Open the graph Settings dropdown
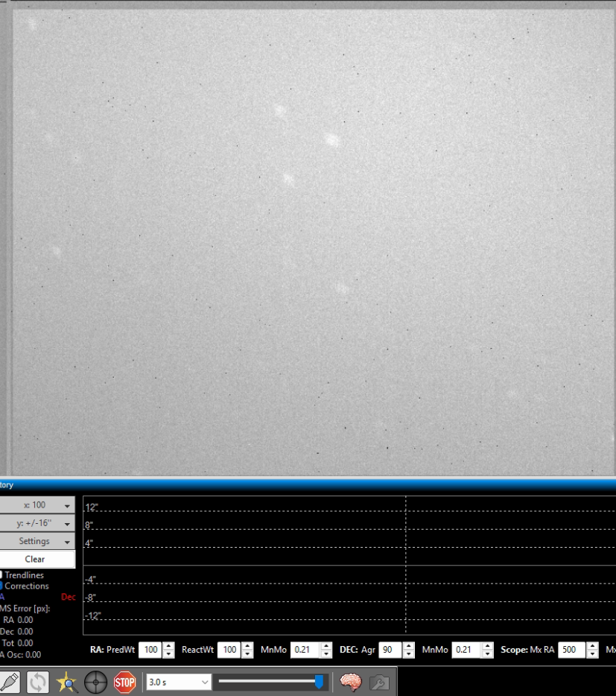616x696 pixels. click(37, 541)
